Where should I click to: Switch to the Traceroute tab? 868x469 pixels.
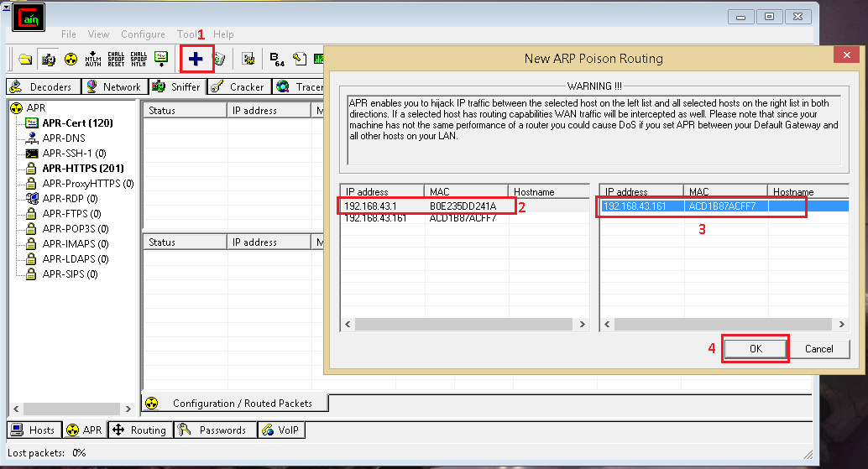[298, 86]
